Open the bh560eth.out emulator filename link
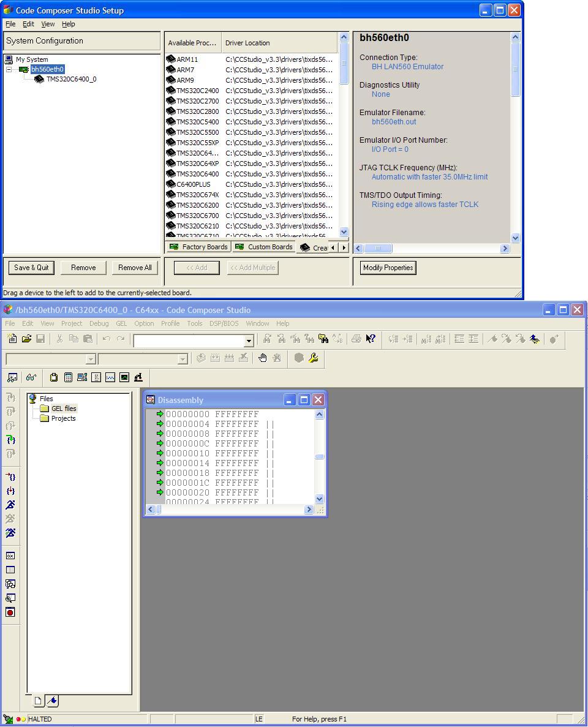The width and height of the screenshot is (588, 727). (394, 121)
